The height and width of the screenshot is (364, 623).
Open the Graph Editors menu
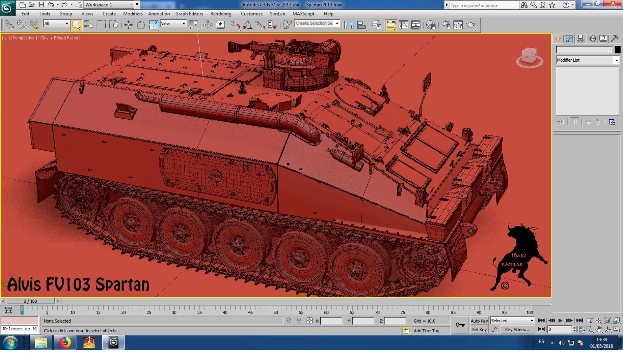click(x=189, y=14)
